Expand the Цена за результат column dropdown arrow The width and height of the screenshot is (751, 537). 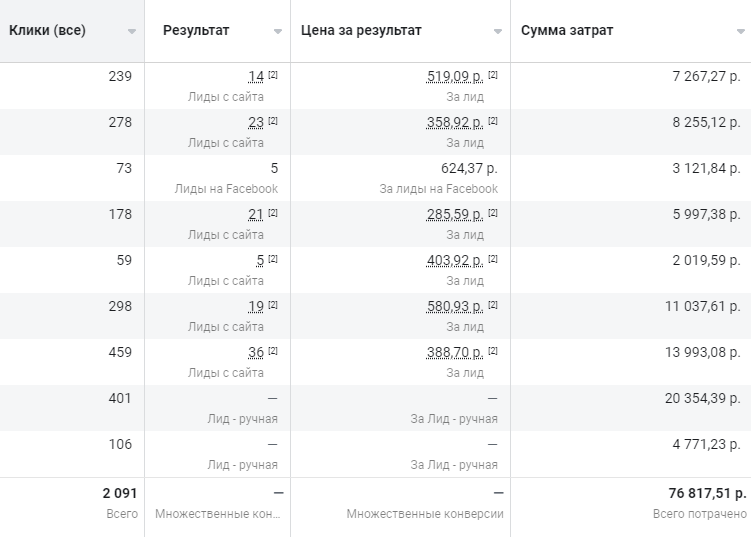click(x=498, y=32)
